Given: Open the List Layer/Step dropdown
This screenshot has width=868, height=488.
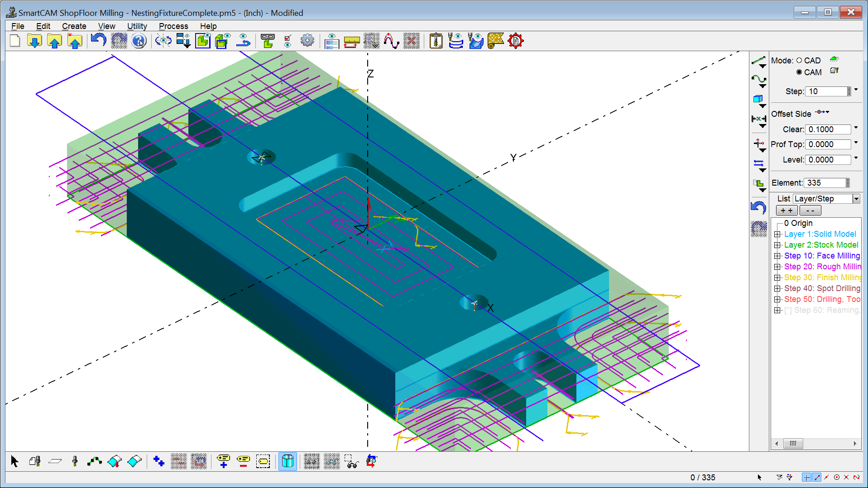Looking at the screenshot, I should click(x=856, y=199).
